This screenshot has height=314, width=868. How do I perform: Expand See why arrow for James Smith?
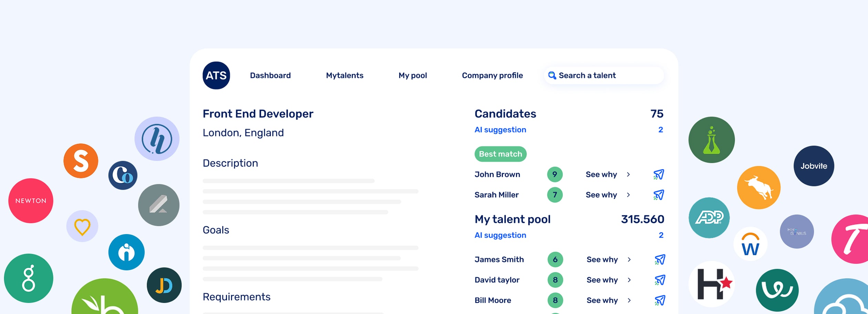pos(629,260)
